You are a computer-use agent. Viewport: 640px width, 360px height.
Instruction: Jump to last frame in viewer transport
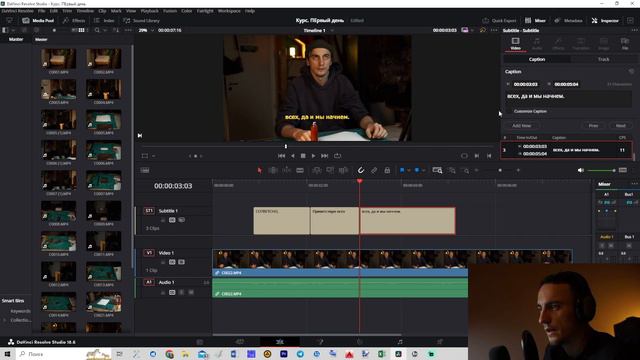[324, 156]
